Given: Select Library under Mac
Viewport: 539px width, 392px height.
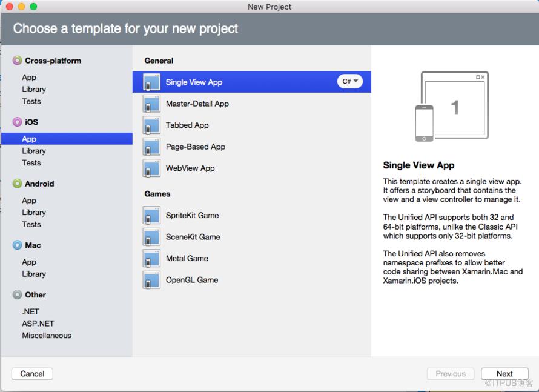Looking at the screenshot, I should [x=34, y=274].
